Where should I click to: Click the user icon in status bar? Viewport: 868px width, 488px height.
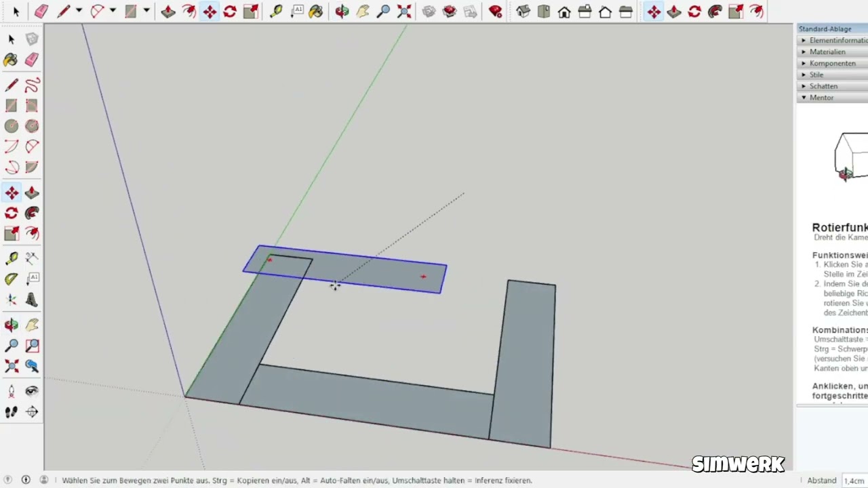pos(44,480)
